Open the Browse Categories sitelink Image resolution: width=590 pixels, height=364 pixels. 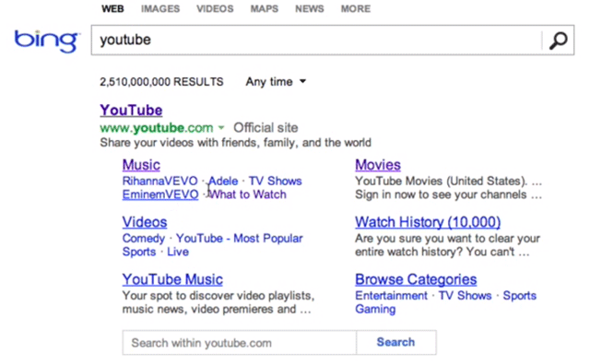(416, 279)
